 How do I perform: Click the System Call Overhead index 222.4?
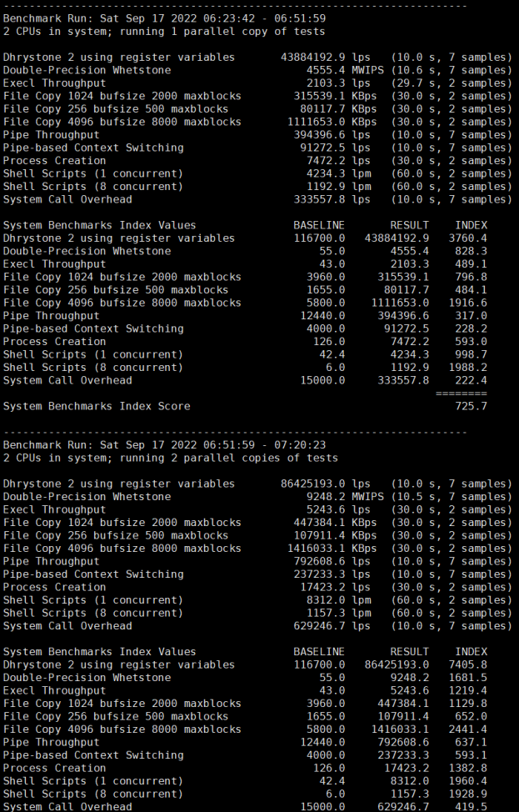(x=473, y=380)
